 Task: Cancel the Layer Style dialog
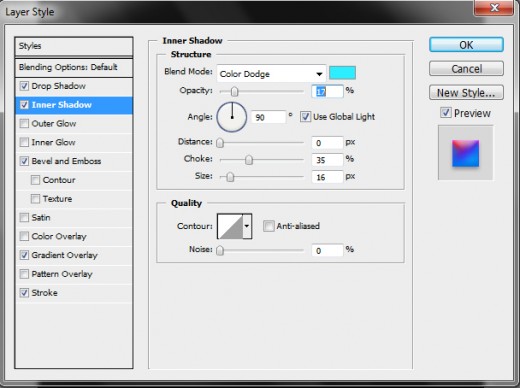point(466,69)
